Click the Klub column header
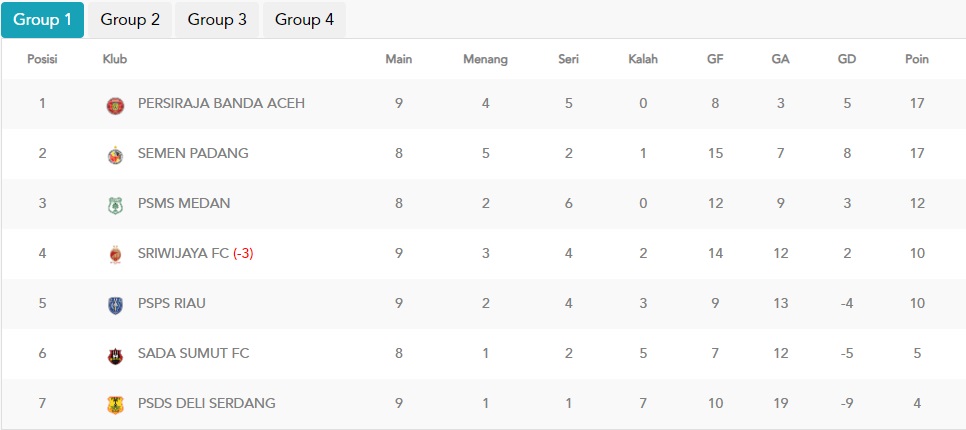Viewport: 966px width, 430px height. tap(115, 59)
